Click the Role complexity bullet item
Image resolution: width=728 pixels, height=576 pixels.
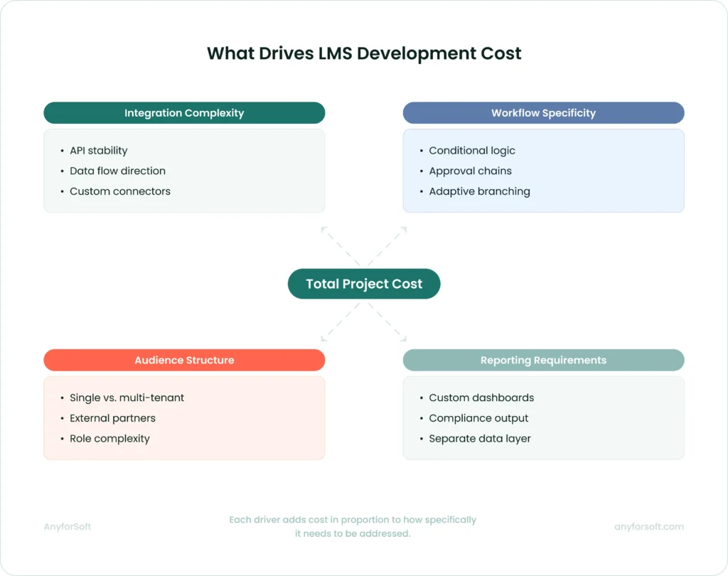tap(109, 439)
